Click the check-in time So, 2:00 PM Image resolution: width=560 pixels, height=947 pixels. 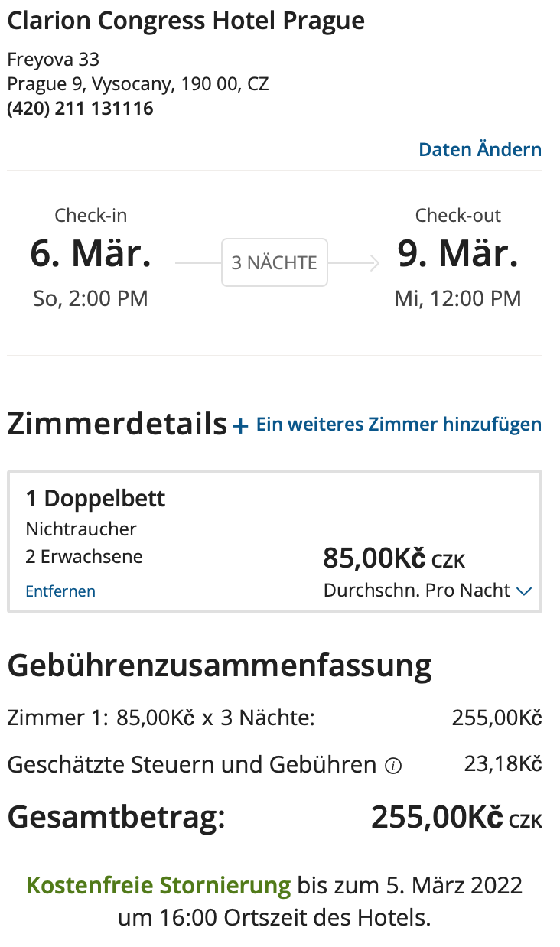click(x=90, y=298)
